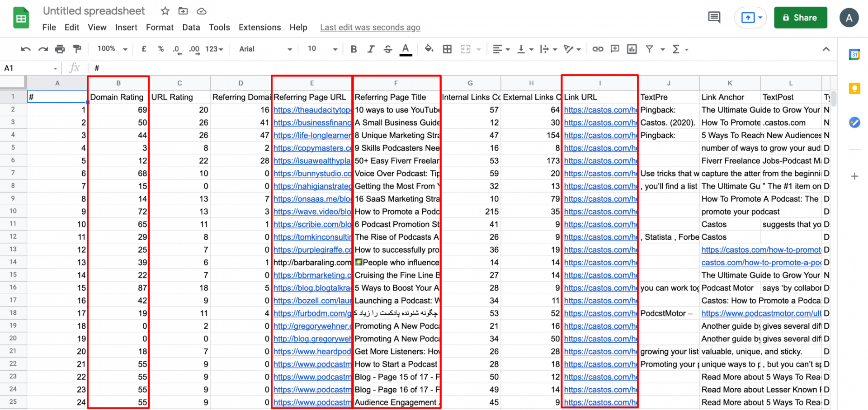The image size is (868, 410).
Task: Open horizontal align dropdown
Action: [501, 49]
